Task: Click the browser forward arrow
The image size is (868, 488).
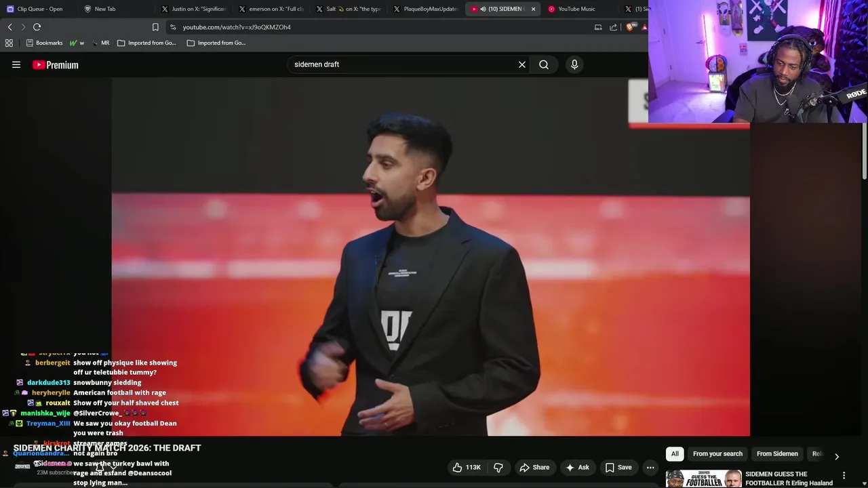Action: (22, 27)
